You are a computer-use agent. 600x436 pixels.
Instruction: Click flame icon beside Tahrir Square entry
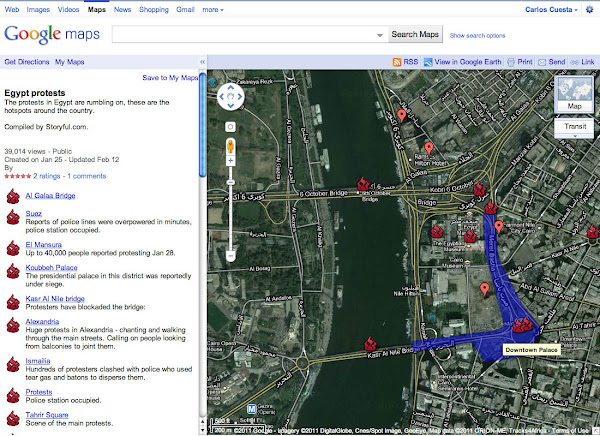[13, 418]
